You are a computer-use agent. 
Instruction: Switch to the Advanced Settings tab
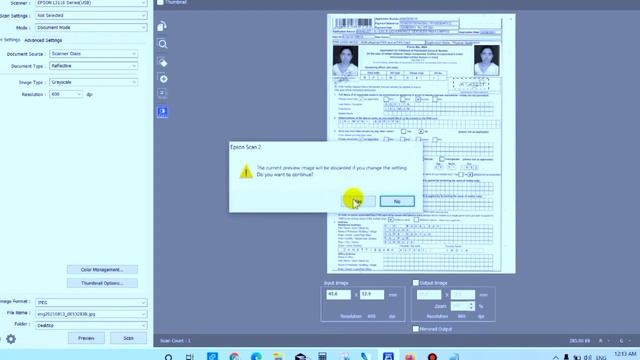[x=43, y=40]
